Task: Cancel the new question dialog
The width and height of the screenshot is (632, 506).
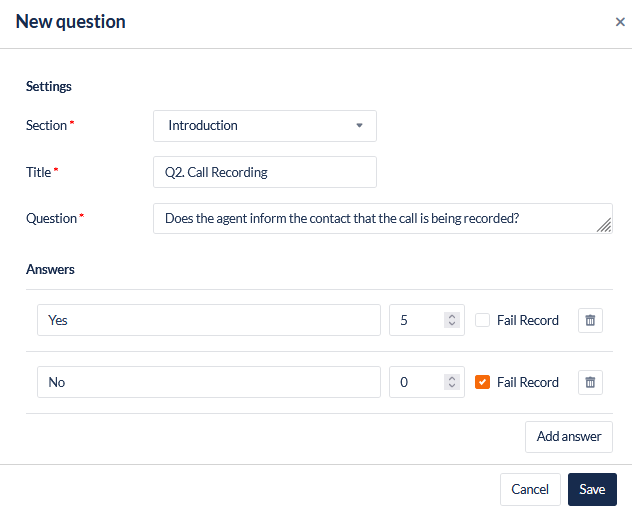Action: point(530,489)
